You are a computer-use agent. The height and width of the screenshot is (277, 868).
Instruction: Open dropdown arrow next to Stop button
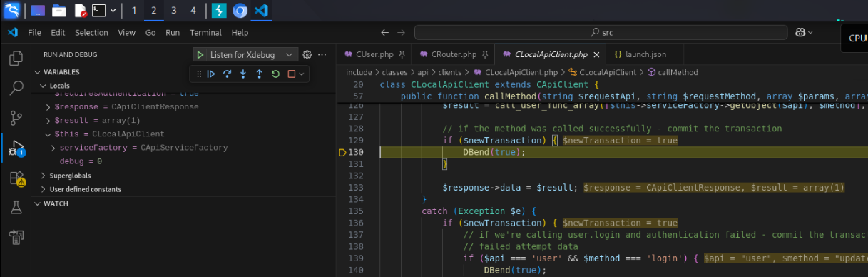pos(302,74)
